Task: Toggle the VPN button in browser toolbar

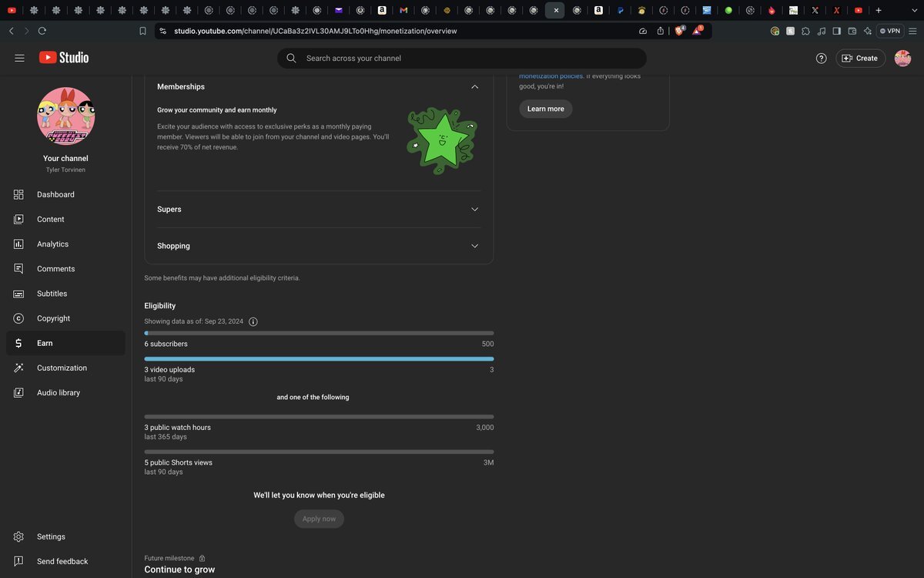Action: point(890,31)
